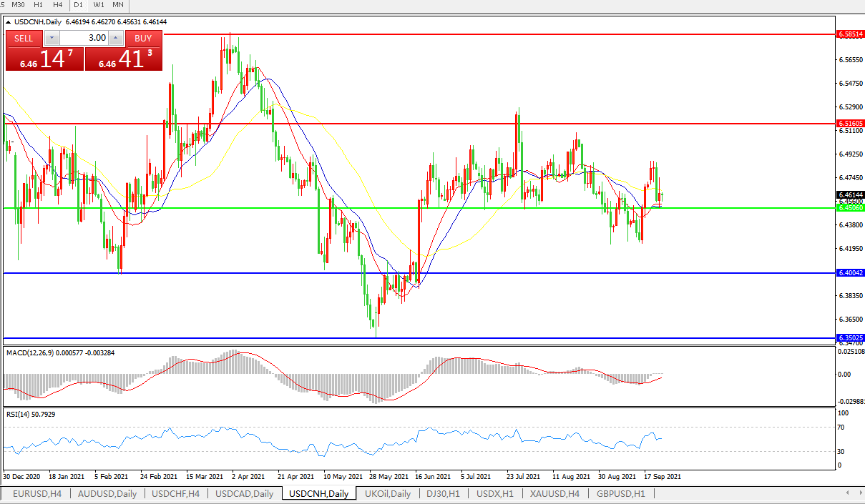Click the blue 6.40042 price level label
Screen dimensions: 865x504
click(851, 273)
